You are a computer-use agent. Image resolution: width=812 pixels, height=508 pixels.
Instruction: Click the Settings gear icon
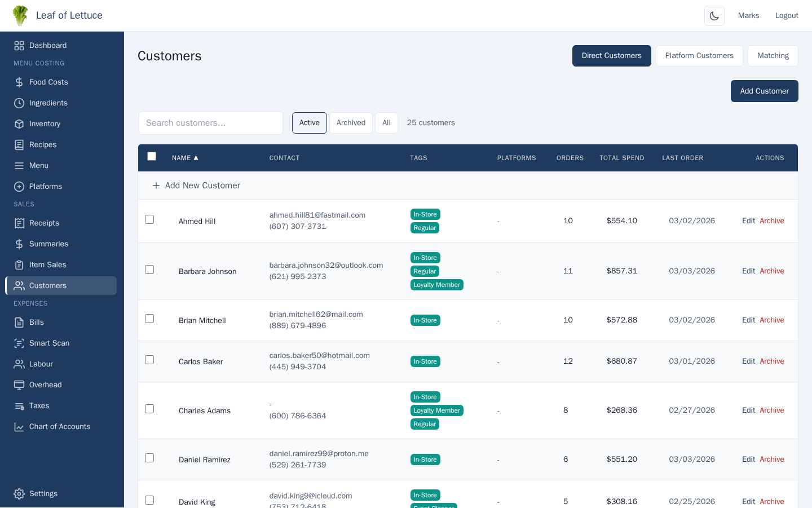click(19, 494)
